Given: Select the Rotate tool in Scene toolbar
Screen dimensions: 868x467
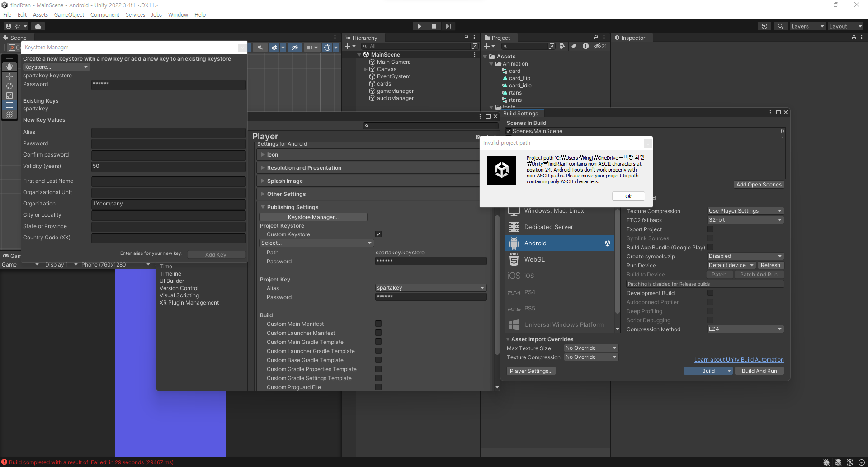Looking at the screenshot, I should pos(9,86).
